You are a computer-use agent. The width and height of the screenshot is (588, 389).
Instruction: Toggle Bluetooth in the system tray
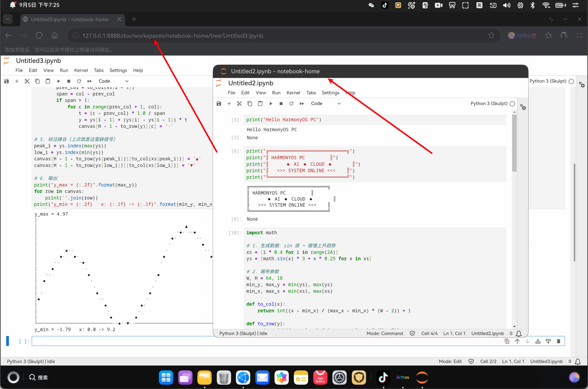click(x=532, y=5)
